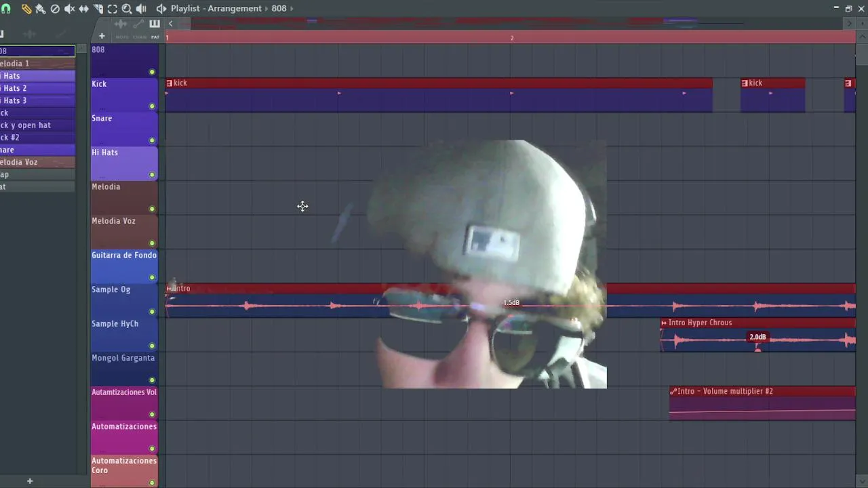Select the Intro Hyper Chrous audio clip
868x488 pixels.
click(758, 335)
